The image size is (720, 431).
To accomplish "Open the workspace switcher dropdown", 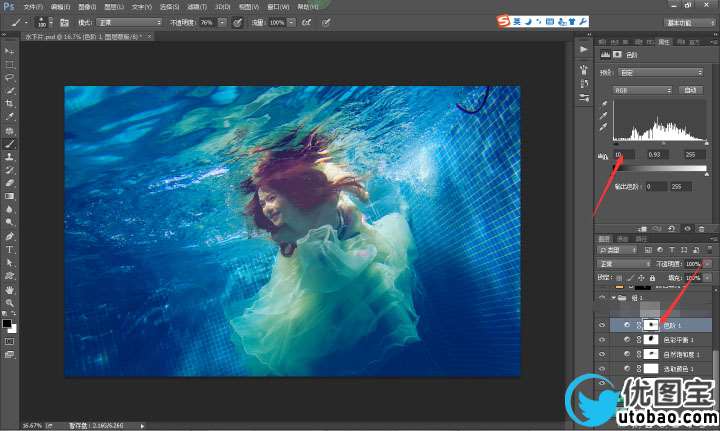I will point(688,22).
